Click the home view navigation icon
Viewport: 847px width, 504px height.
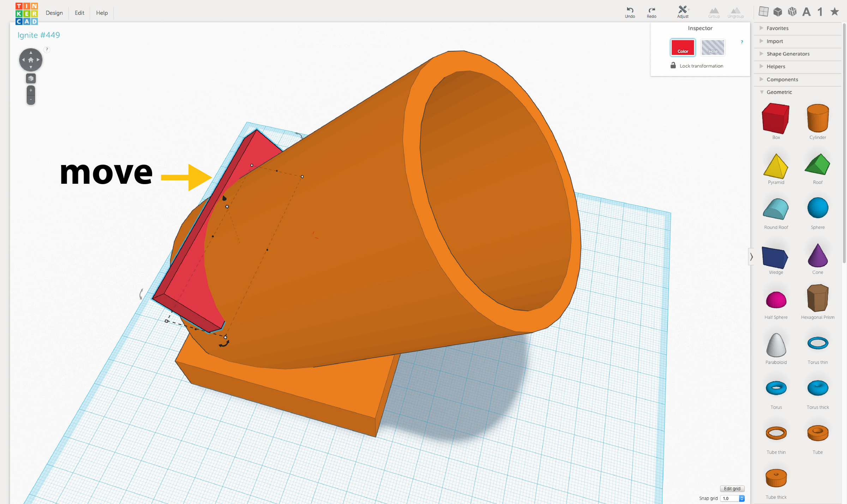(31, 60)
